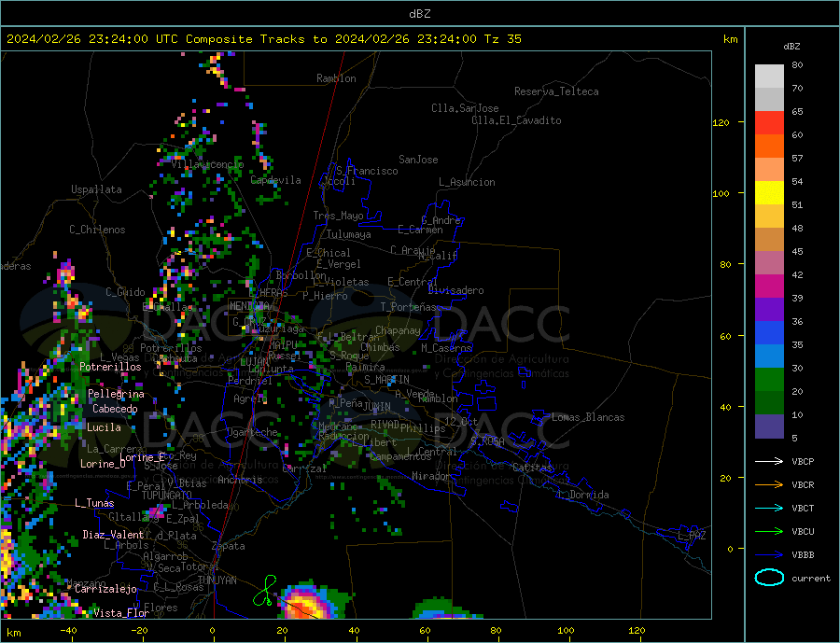The image size is (840, 643).
Task: Click the 'L_Asuncion' place label
Action: (x=467, y=182)
